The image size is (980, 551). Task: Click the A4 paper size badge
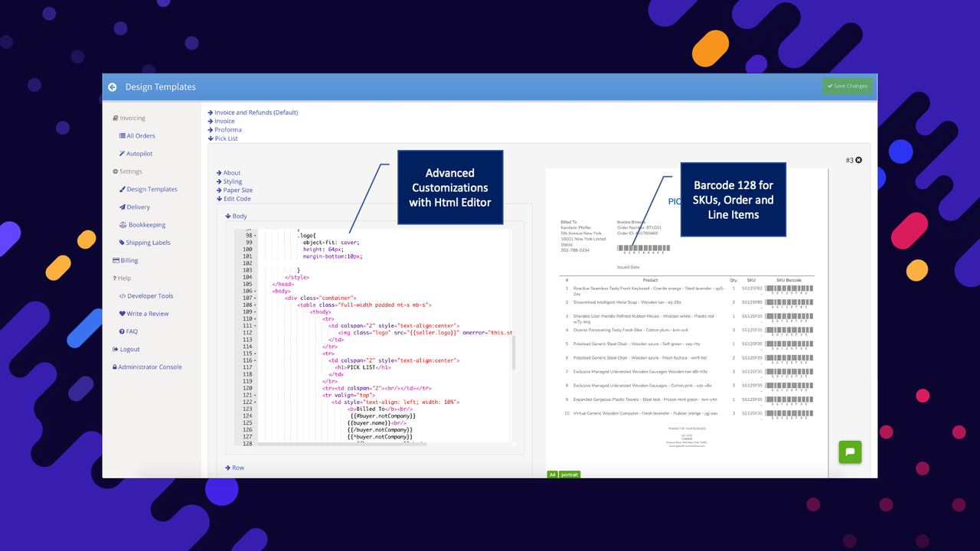coord(552,474)
